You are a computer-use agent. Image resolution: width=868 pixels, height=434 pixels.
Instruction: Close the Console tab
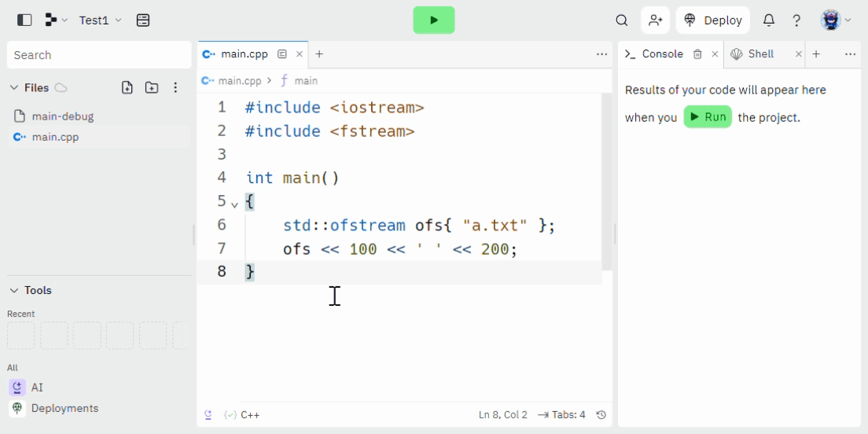click(715, 53)
